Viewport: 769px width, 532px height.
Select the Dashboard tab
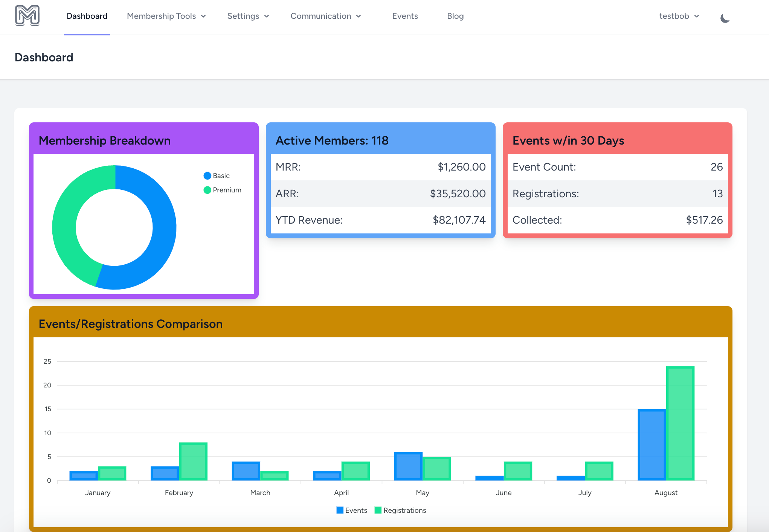point(87,16)
